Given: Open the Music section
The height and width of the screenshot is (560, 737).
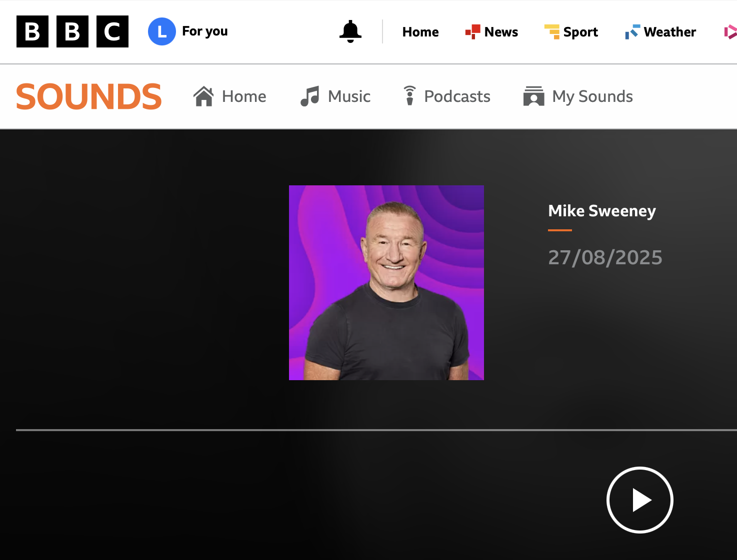Looking at the screenshot, I should pos(336,96).
